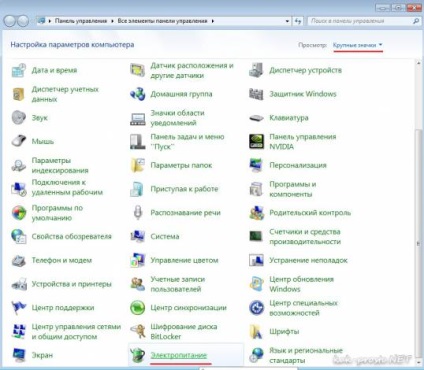Click the Все элементы панели управления breadcrumb
The width and height of the screenshot is (424, 370).
(x=162, y=21)
